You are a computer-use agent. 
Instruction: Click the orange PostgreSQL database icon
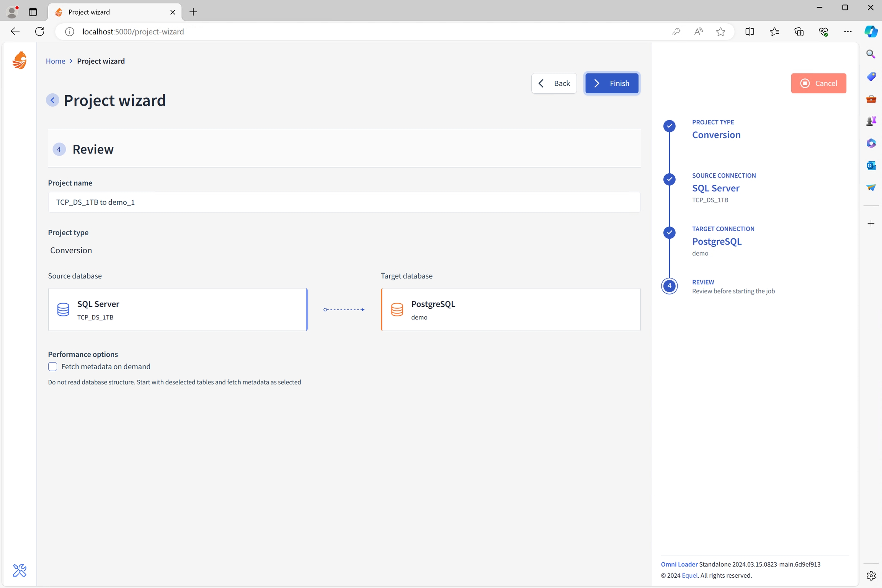pyautogui.click(x=397, y=309)
